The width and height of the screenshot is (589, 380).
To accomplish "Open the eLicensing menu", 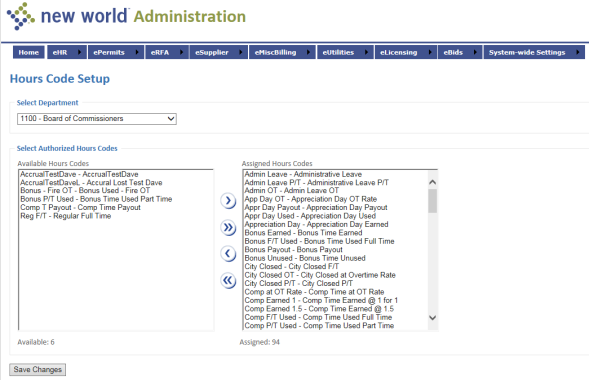I will pyautogui.click(x=405, y=52).
